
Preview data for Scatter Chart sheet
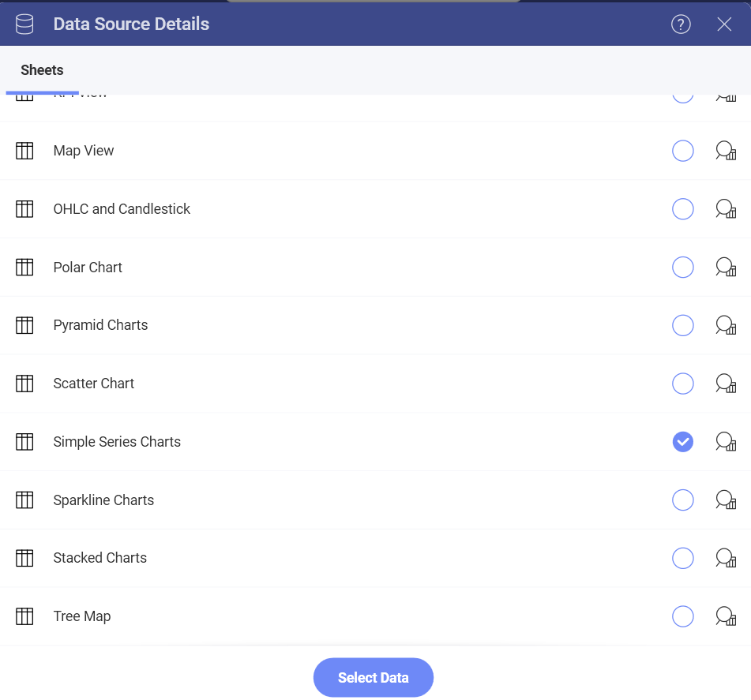(x=726, y=384)
